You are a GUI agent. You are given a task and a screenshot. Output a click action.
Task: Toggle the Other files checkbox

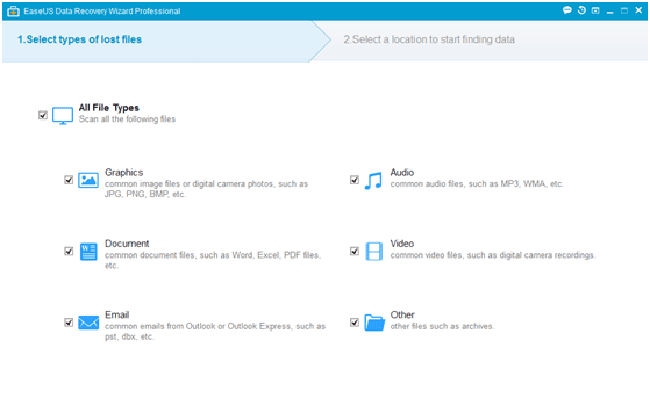(x=354, y=322)
